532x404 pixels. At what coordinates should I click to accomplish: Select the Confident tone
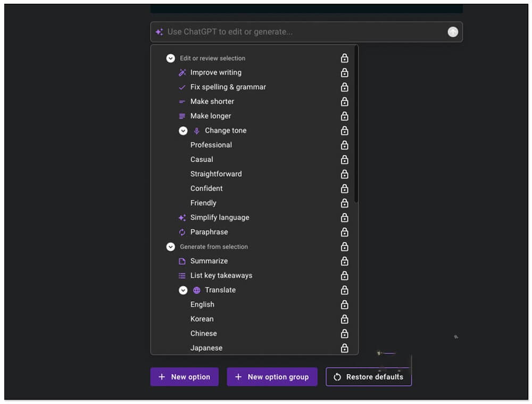pos(206,188)
